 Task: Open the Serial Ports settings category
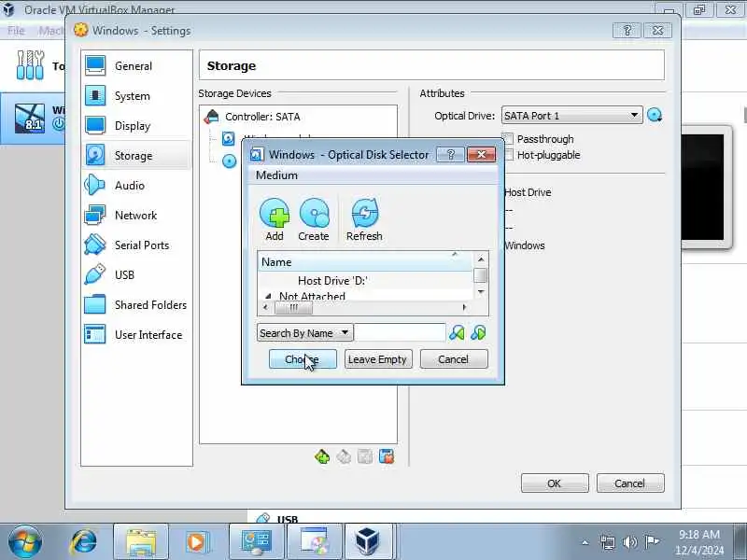(136, 245)
